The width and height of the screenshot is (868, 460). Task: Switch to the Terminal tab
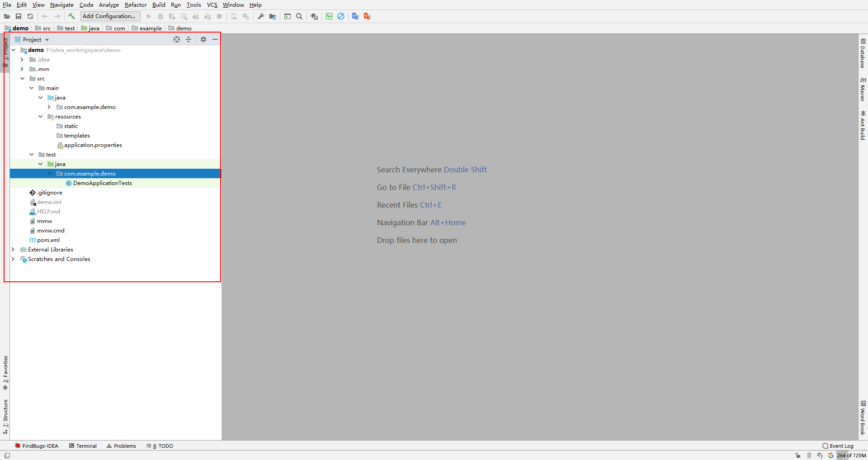83,446
